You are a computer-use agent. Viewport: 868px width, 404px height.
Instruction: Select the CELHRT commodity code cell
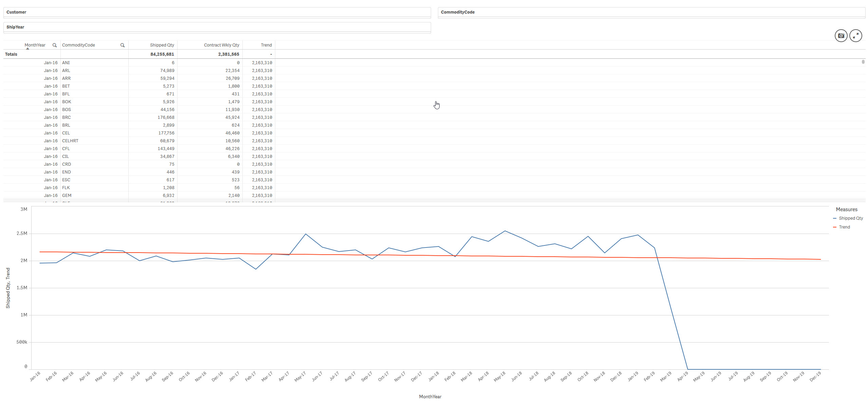pyautogui.click(x=70, y=141)
